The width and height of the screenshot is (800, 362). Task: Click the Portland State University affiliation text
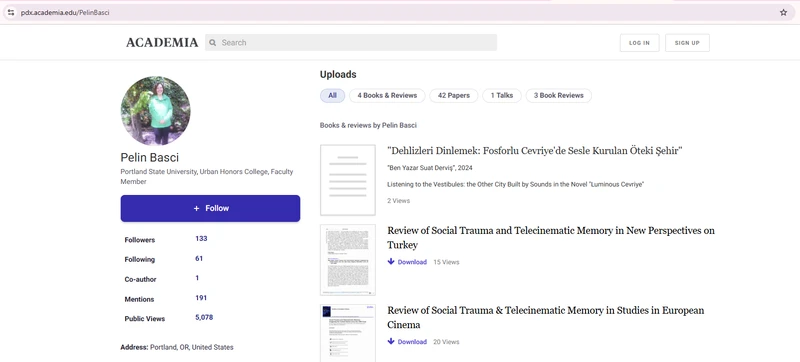click(x=207, y=176)
